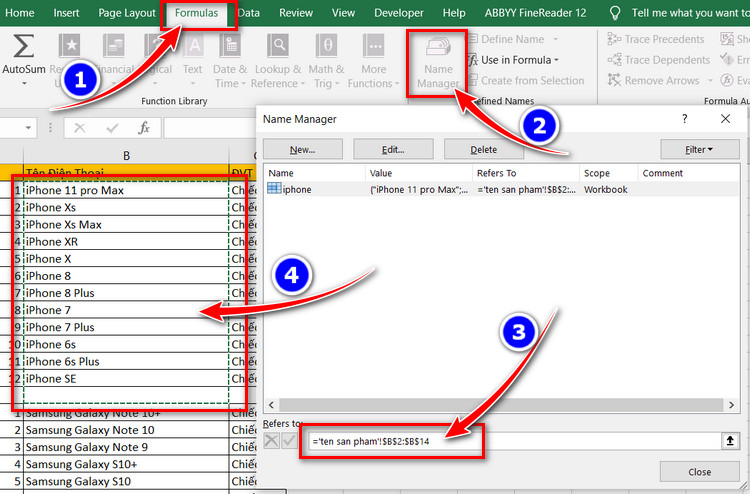This screenshot has height=494, width=750.
Task: Click the Refers to confirm checkmark
Action: (289, 441)
